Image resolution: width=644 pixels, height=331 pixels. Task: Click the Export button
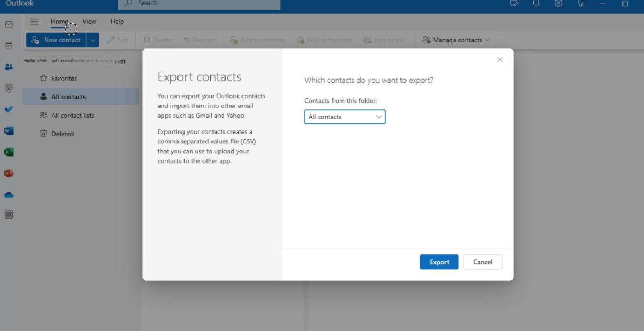click(x=439, y=262)
